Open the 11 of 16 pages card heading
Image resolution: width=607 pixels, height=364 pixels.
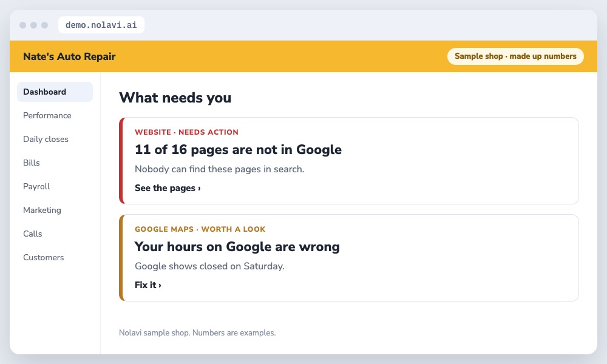click(238, 150)
